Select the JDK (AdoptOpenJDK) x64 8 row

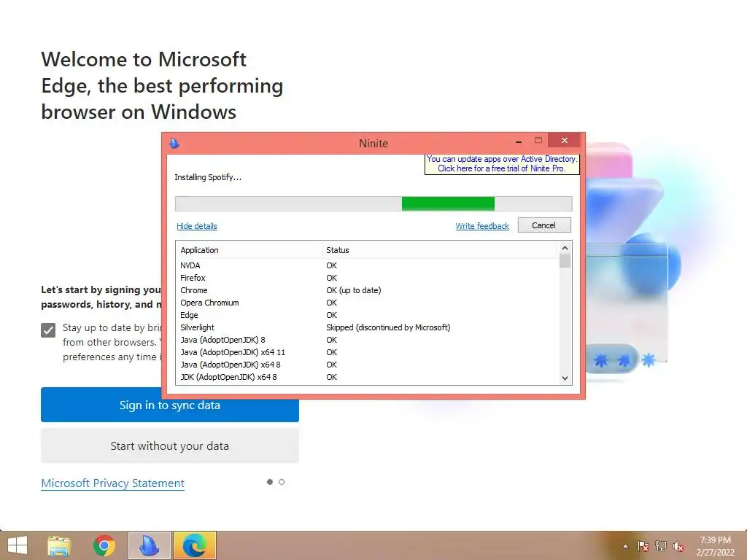point(367,377)
